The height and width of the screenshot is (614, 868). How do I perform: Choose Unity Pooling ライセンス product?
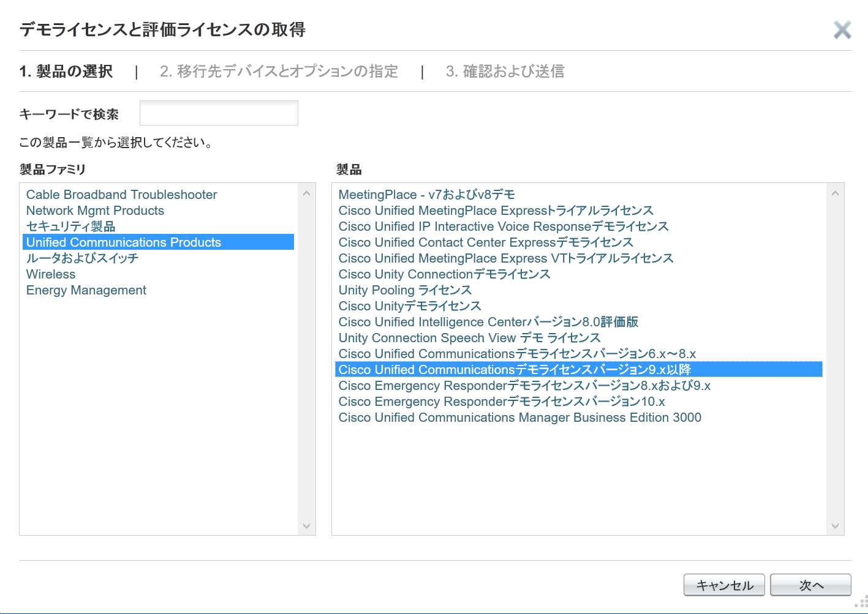(405, 290)
